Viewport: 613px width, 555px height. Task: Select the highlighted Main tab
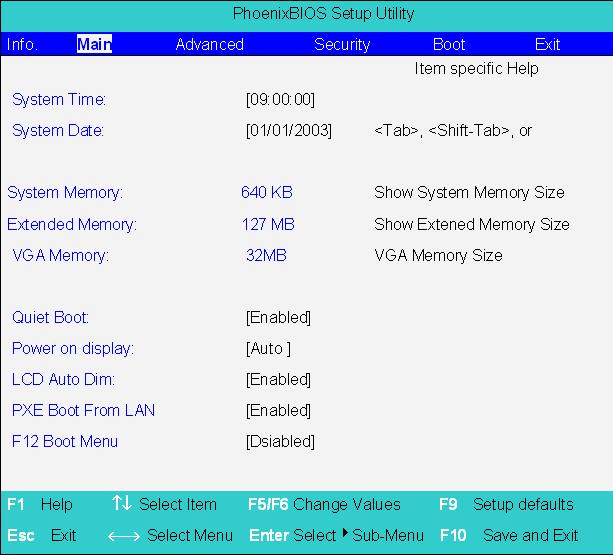pos(94,44)
